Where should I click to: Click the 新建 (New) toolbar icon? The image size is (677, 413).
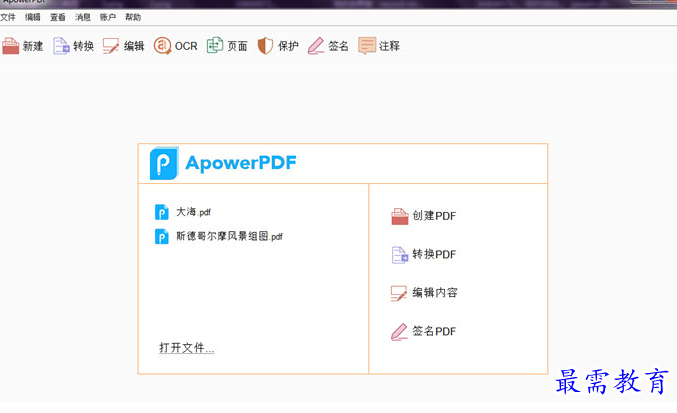11,46
